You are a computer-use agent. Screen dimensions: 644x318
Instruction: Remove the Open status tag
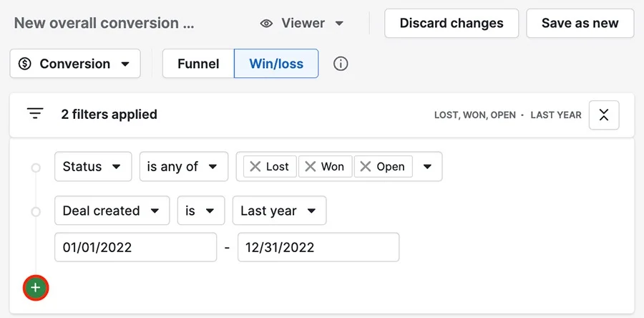tap(366, 166)
